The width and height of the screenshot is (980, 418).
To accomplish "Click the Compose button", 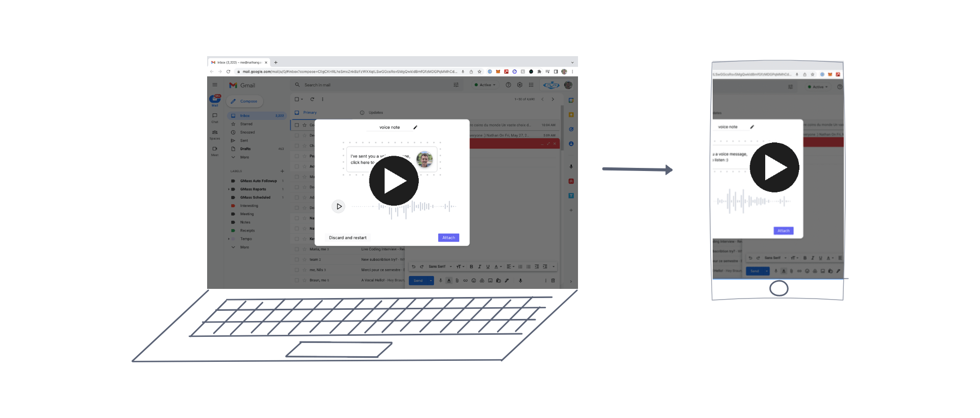I will [x=244, y=101].
